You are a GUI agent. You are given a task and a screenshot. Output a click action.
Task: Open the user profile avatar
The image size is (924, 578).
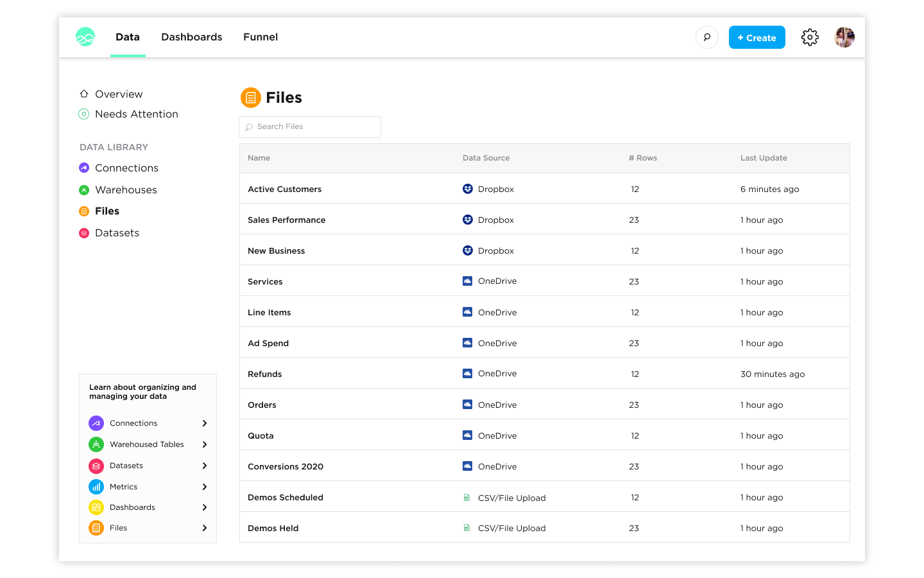click(x=844, y=37)
